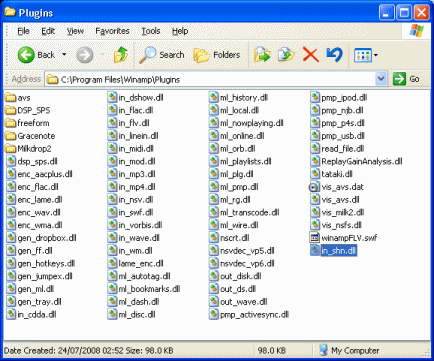Screen dimensions: 434x361
Task: Select the Gracenote folder icon
Action: (x=11, y=136)
